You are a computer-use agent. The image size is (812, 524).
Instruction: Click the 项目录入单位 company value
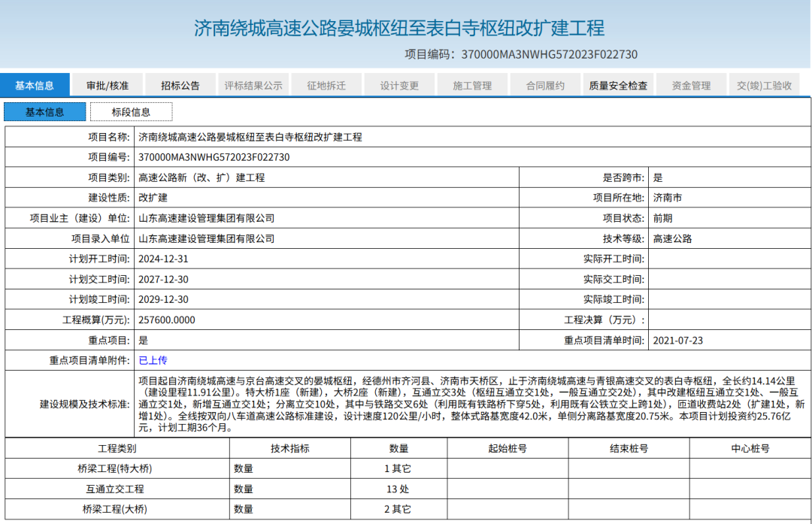click(x=206, y=239)
